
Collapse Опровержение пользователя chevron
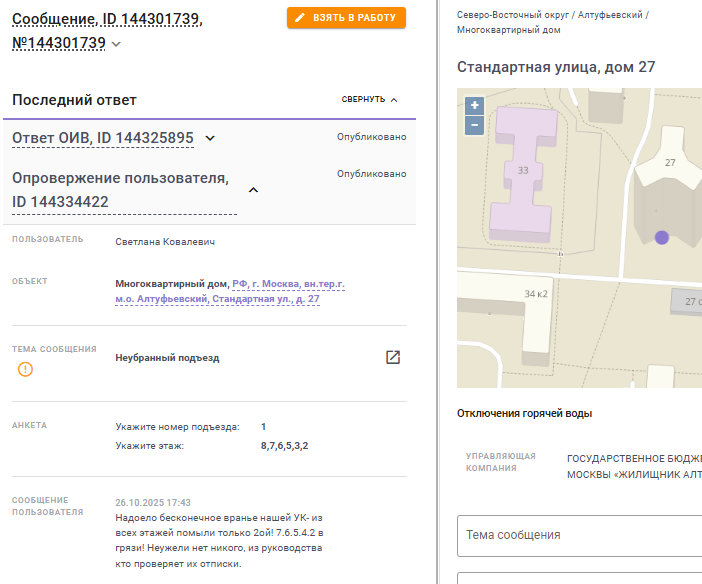[x=253, y=190]
